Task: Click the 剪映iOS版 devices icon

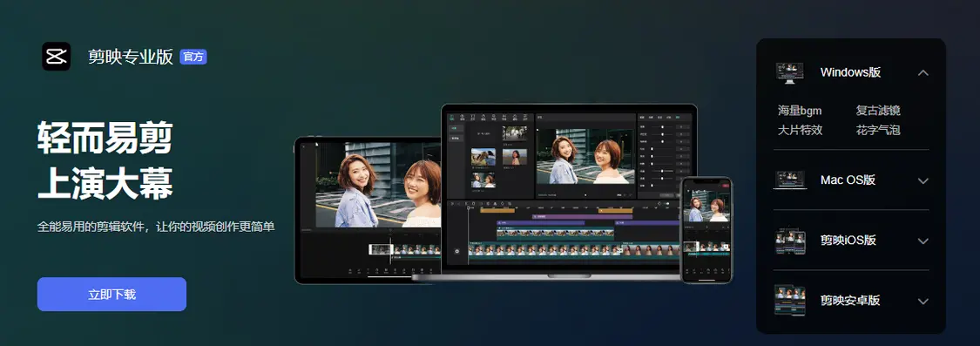Action: point(790,241)
